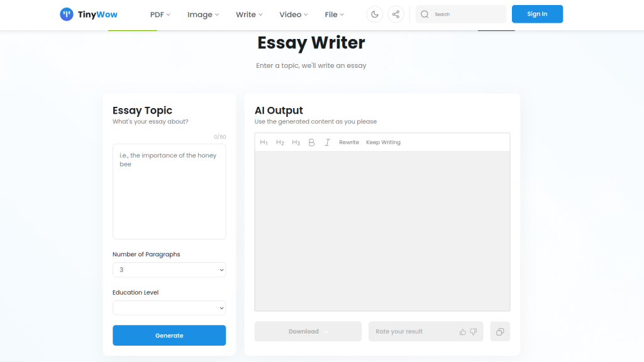Copy the AI output to the clipboard
This screenshot has width=644, height=362.
point(500,332)
